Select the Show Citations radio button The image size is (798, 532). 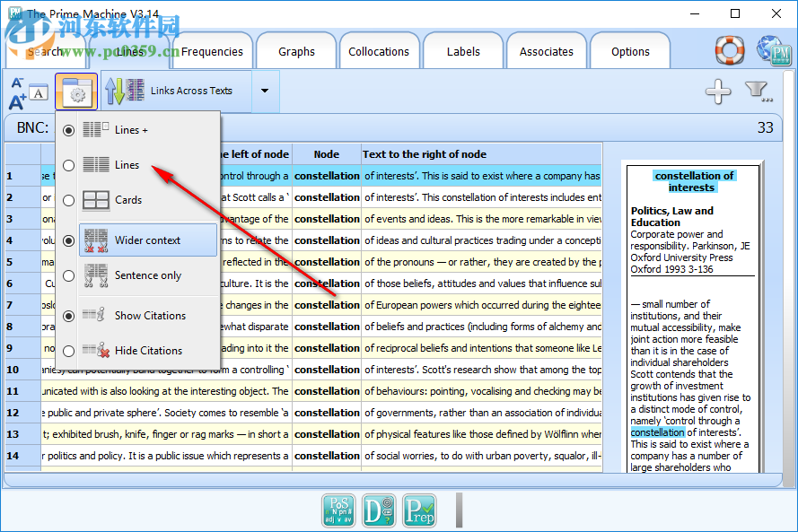69,316
